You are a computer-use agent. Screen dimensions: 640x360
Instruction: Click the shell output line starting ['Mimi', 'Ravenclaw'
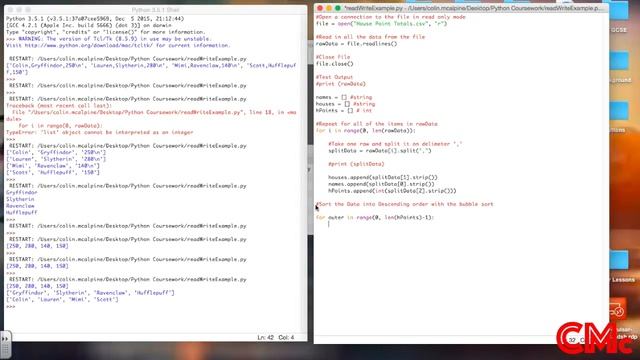coord(53,166)
